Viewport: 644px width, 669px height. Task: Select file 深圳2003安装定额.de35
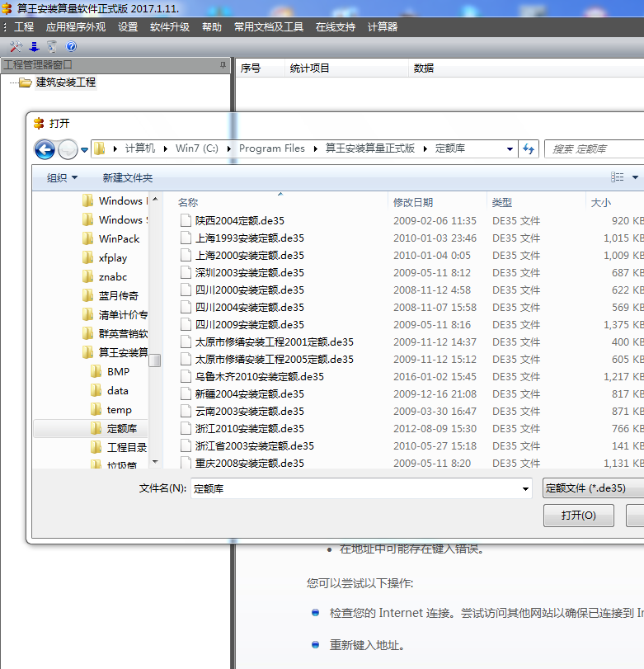point(250,273)
